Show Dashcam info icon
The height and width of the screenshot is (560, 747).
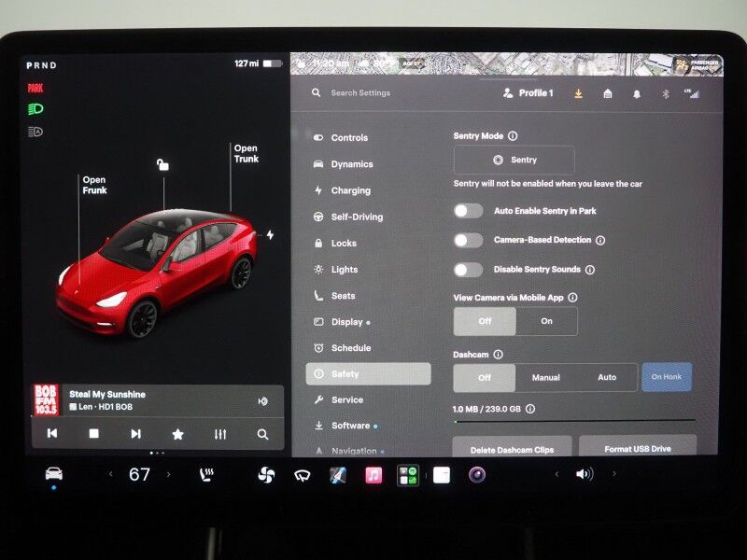click(x=498, y=355)
